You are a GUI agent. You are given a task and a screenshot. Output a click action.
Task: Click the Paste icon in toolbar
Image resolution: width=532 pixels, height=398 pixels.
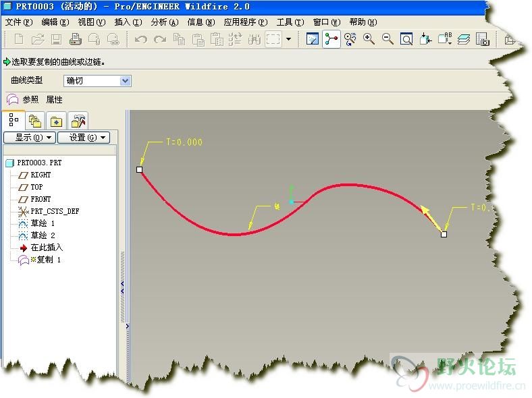coord(198,39)
